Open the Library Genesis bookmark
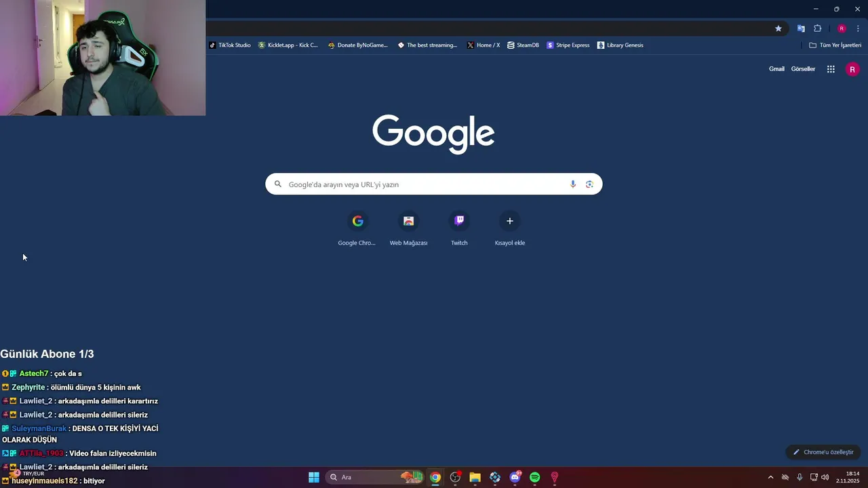The image size is (868, 488). point(620,45)
